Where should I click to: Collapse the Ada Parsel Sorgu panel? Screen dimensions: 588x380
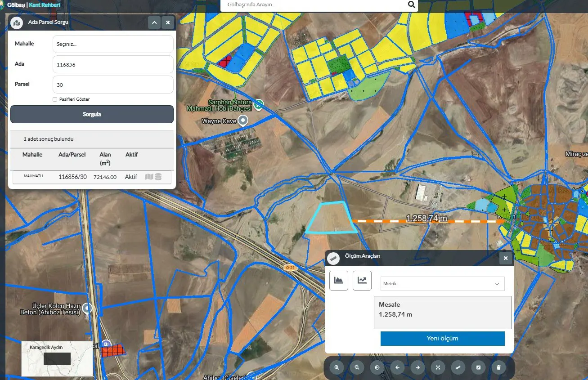point(154,22)
